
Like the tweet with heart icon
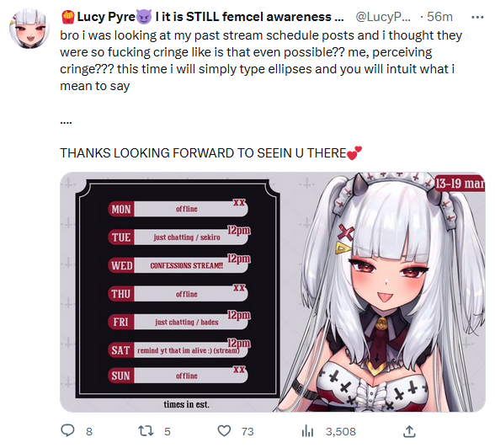[x=225, y=431]
